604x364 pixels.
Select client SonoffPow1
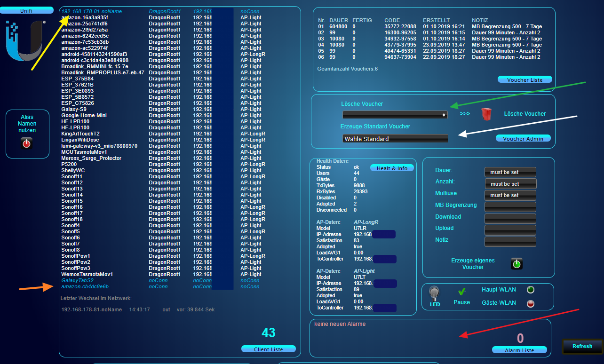[75, 256]
